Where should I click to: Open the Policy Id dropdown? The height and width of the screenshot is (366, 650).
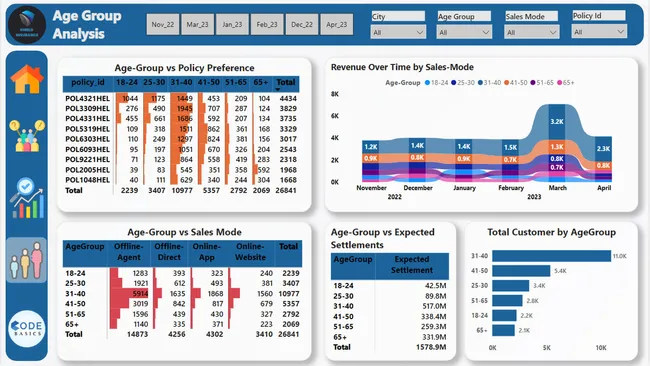tap(599, 32)
